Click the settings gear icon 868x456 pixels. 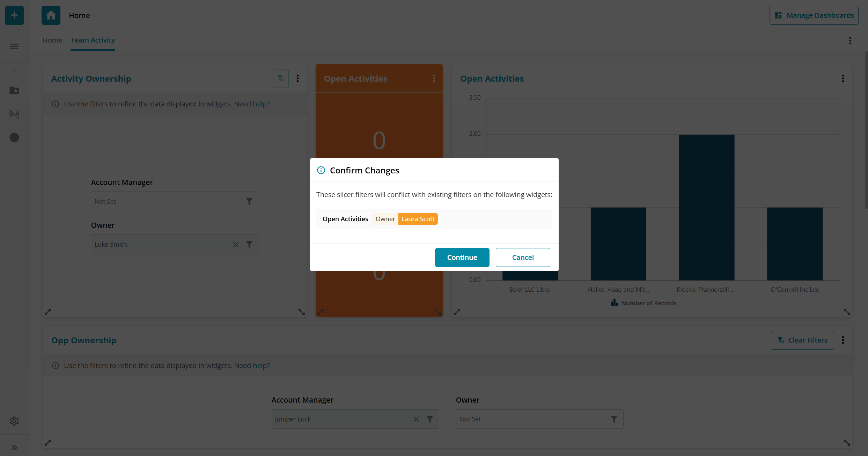click(x=14, y=421)
